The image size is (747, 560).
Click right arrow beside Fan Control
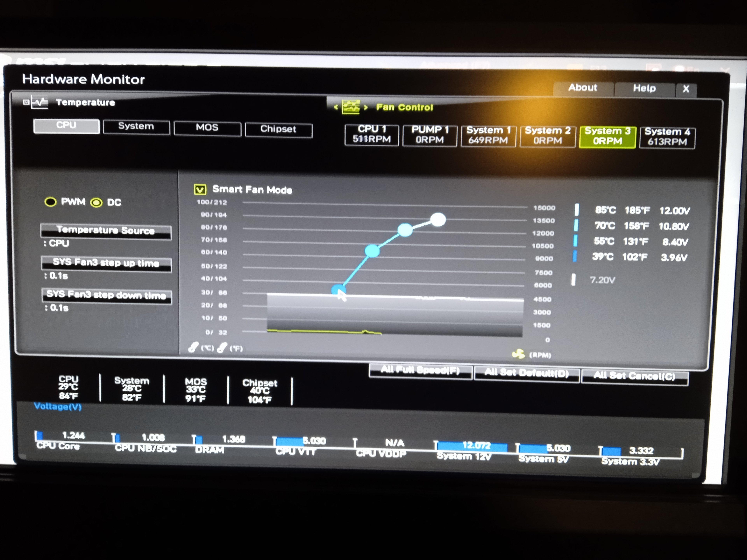[365, 107]
